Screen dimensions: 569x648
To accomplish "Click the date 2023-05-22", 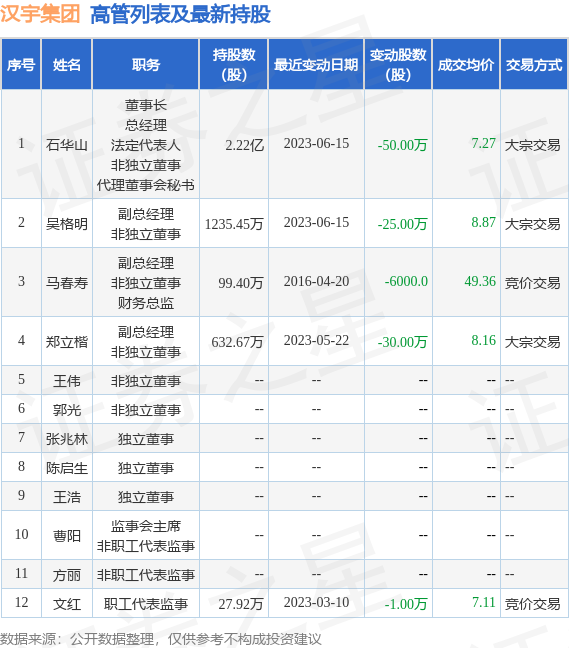I will pos(316,341).
